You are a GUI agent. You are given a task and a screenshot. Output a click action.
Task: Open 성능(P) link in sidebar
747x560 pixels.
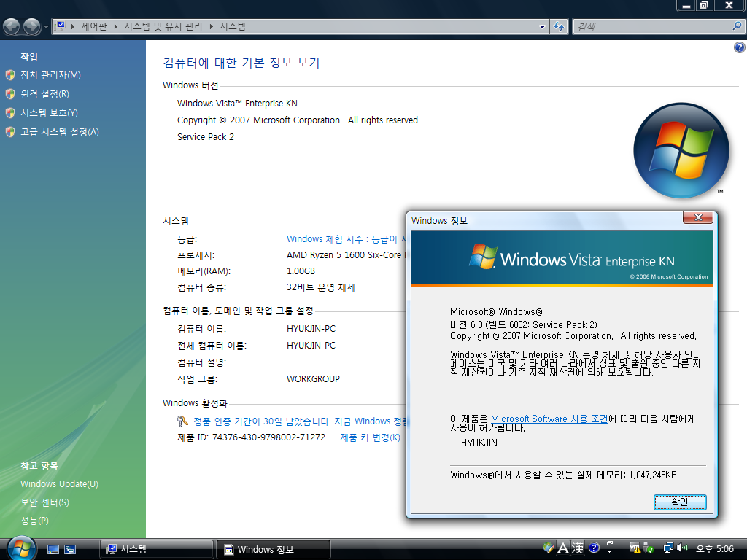(34, 521)
